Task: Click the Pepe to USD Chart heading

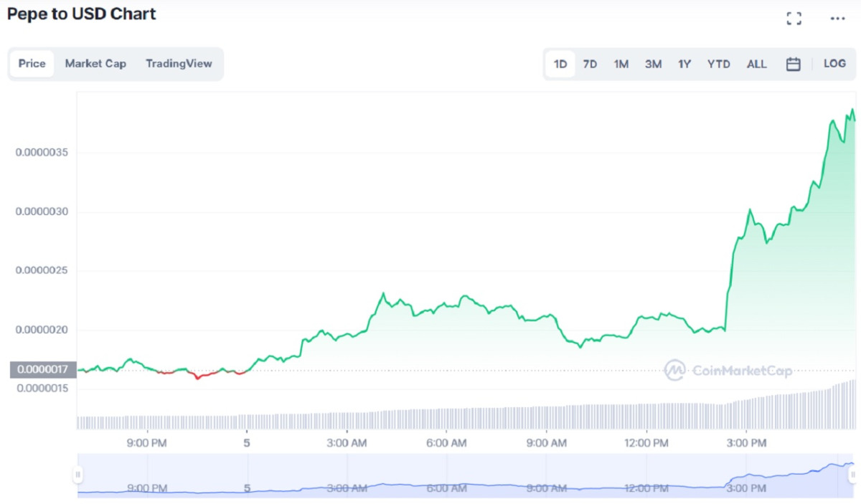Action: 81,14
